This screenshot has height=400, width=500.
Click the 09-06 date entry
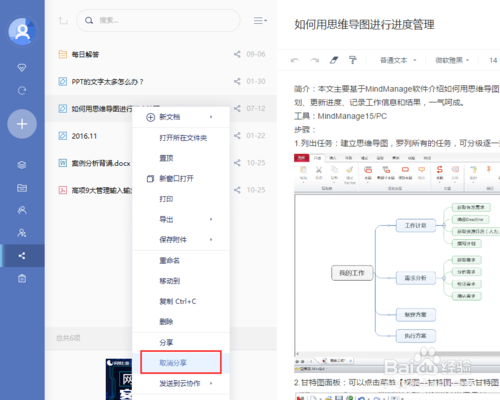(256, 54)
